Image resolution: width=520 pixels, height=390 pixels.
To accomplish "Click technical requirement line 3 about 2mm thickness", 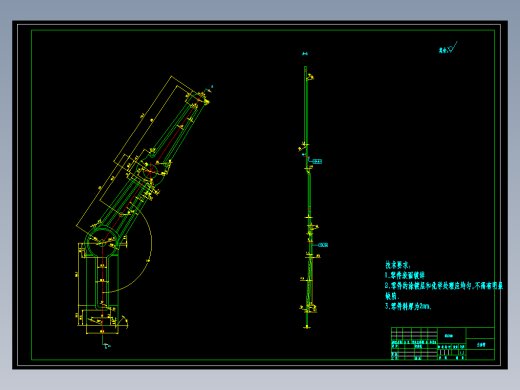I will [408, 306].
